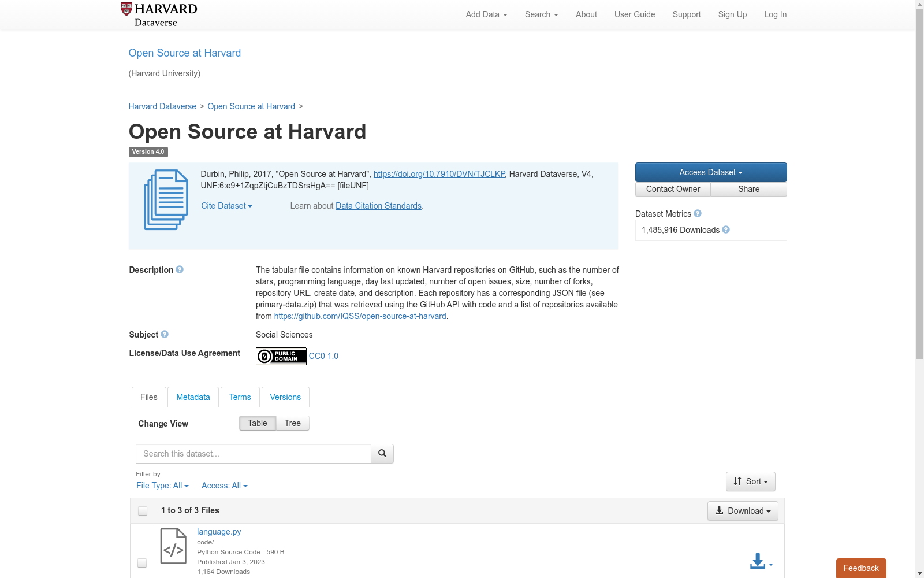Open the Sort dropdown

(750, 481)
